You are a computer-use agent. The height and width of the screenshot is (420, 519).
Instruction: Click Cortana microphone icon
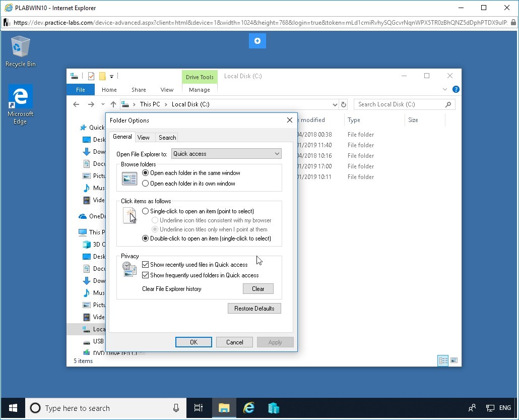pyautogui.click(x=176, y=408)
